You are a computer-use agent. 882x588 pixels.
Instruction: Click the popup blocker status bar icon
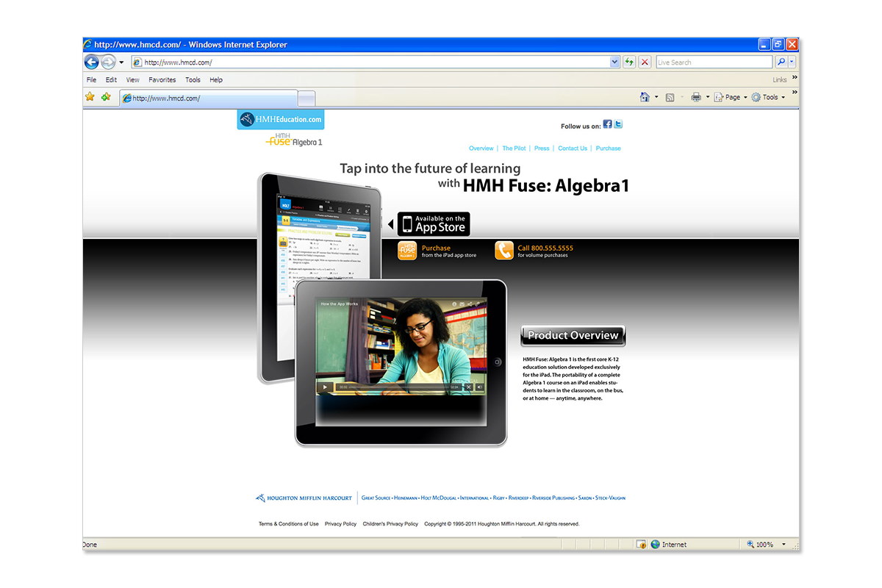pos(641,545)
